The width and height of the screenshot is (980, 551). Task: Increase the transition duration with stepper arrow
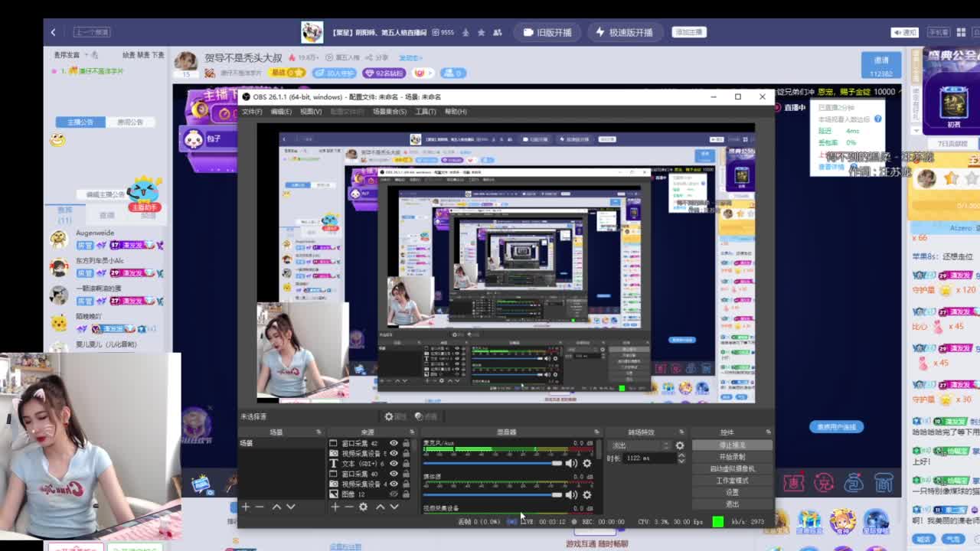pos(681,455)
